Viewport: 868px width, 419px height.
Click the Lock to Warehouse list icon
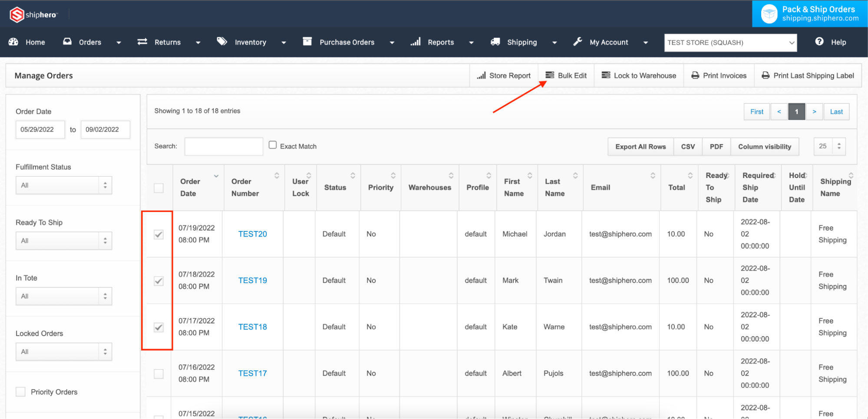point(606,75)
